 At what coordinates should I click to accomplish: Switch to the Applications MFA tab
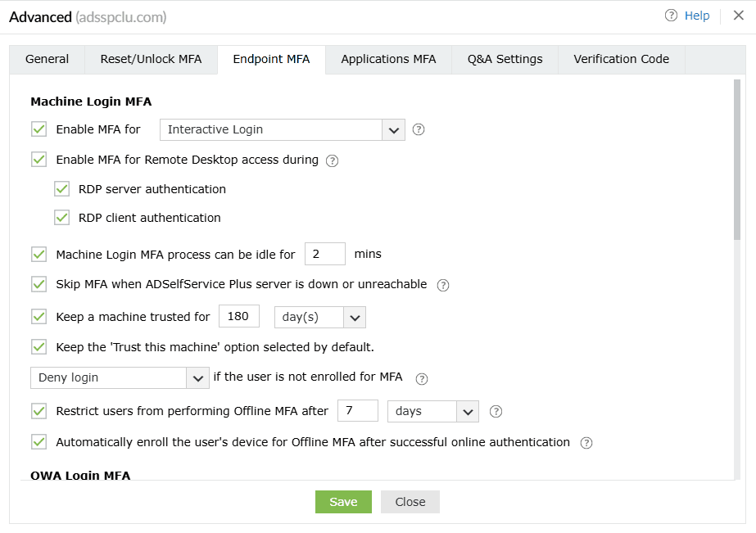[x=388, y=59]
